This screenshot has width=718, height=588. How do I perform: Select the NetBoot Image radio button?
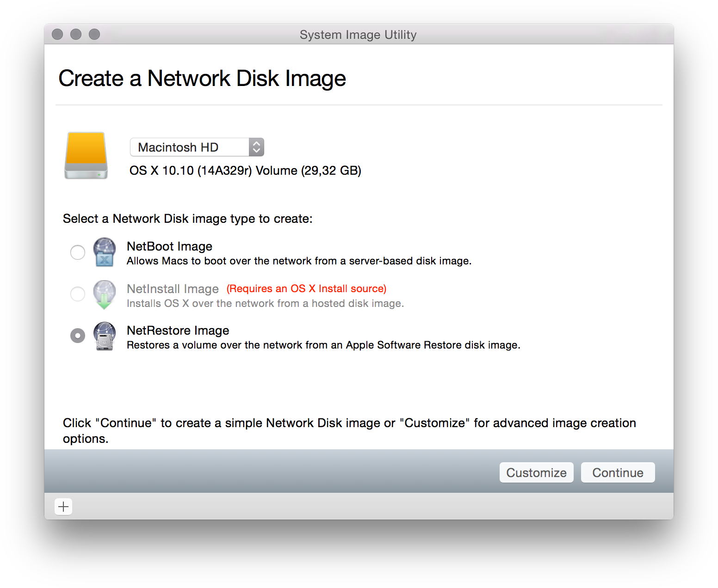click(78, 252)
